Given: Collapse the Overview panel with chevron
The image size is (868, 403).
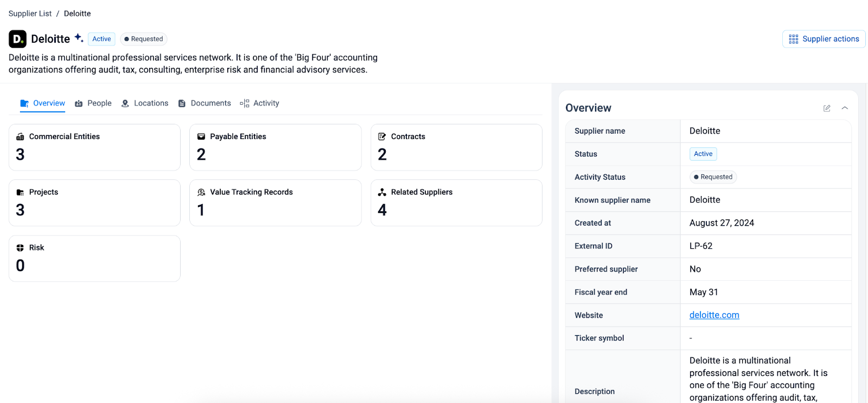Looking at the screenshot, I should (x=845, y=108).
